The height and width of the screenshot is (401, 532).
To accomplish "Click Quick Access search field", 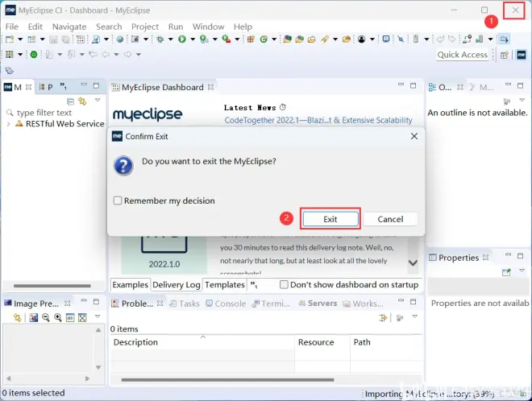I will [x=462, y=55].
